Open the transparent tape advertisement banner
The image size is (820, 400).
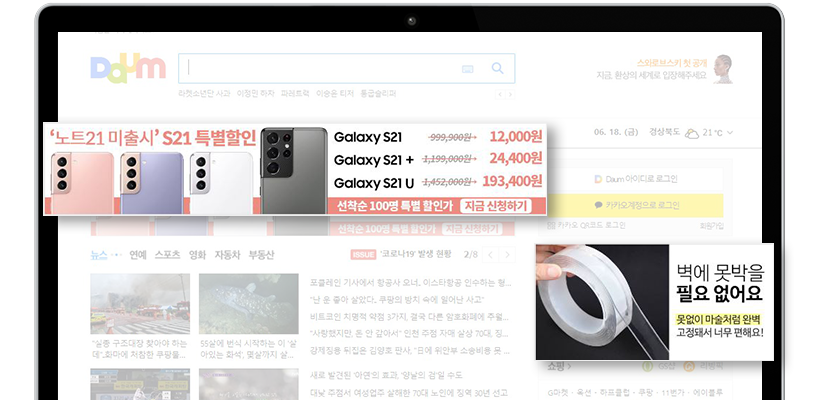[x=655, y=302]
